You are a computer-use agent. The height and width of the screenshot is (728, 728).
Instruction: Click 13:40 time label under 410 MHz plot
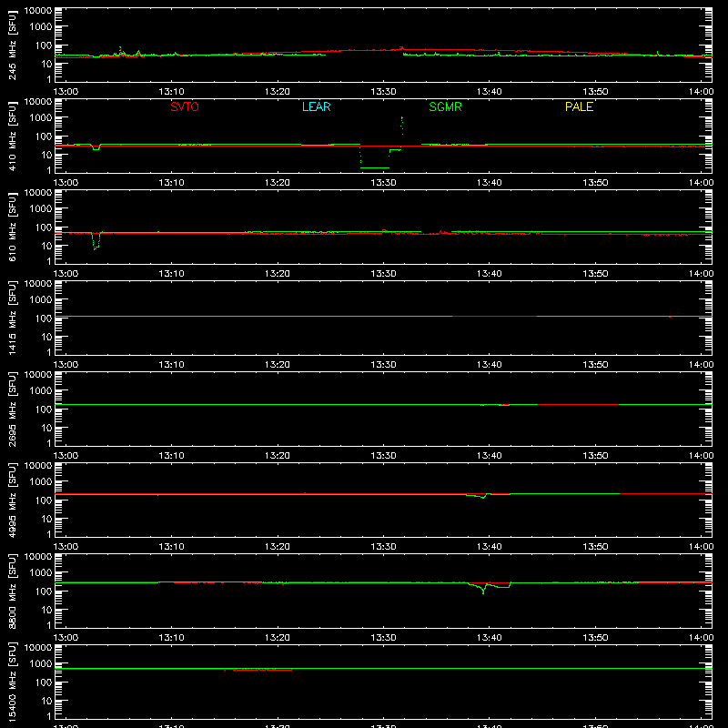(x=489, y=183)
